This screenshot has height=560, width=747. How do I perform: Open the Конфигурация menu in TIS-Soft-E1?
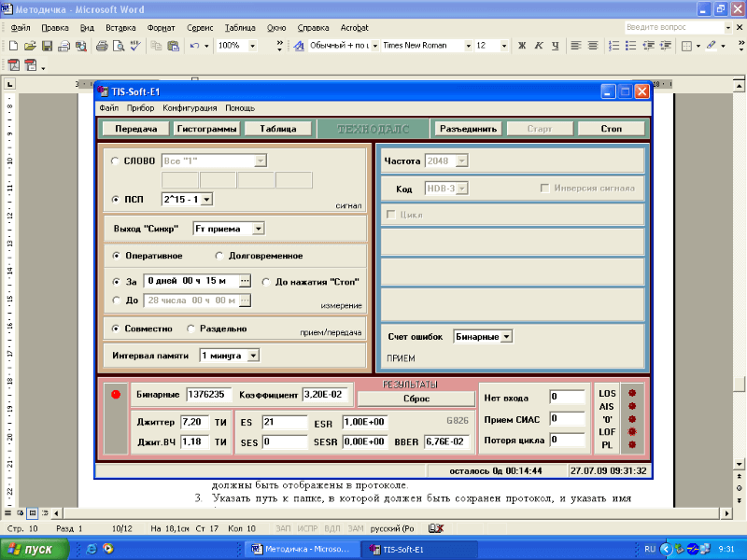[190, 108]
